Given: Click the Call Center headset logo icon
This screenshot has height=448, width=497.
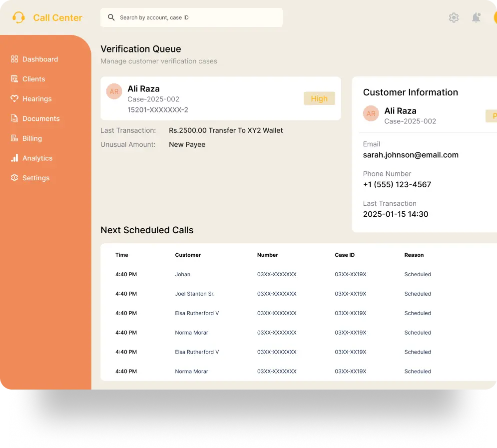Looking at the screenshot, I should click(x=18, y=17).
